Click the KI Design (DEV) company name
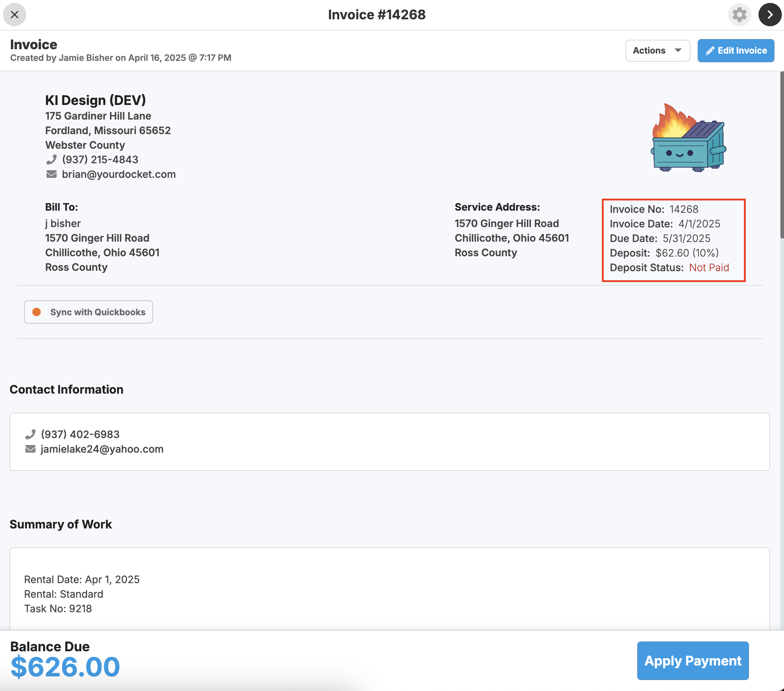The width and height of the screenshot is (784, 691). 95,100
